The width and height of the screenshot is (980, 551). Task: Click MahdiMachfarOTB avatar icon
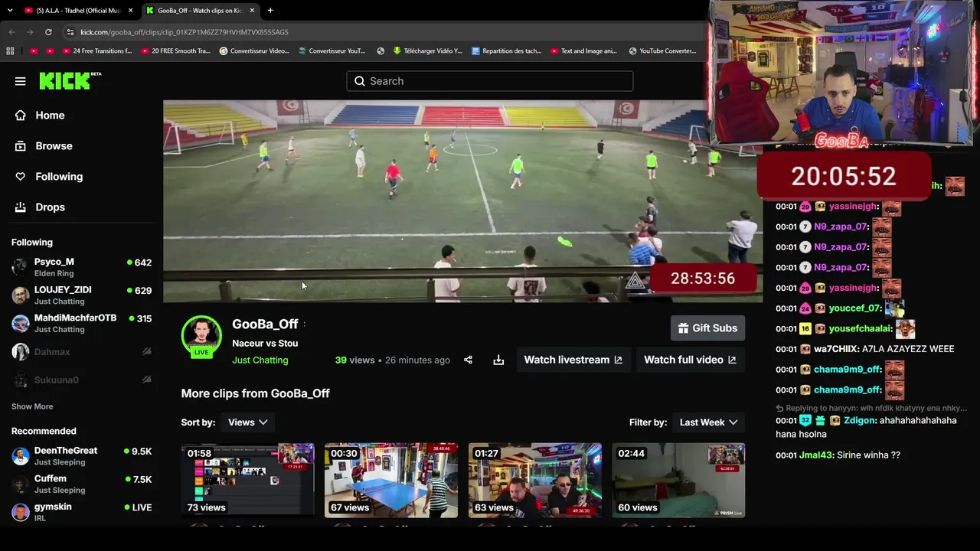21,324
